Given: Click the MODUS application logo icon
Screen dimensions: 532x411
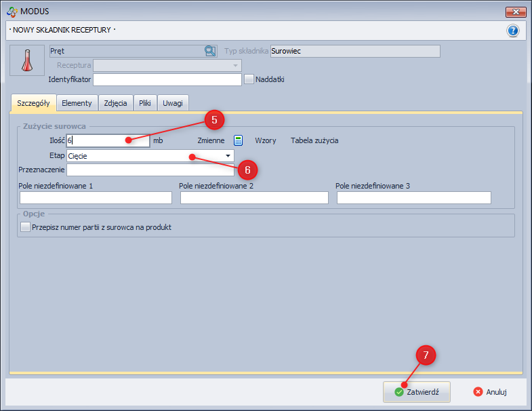Looking at the screenshot, I should (x=12, y=12).
